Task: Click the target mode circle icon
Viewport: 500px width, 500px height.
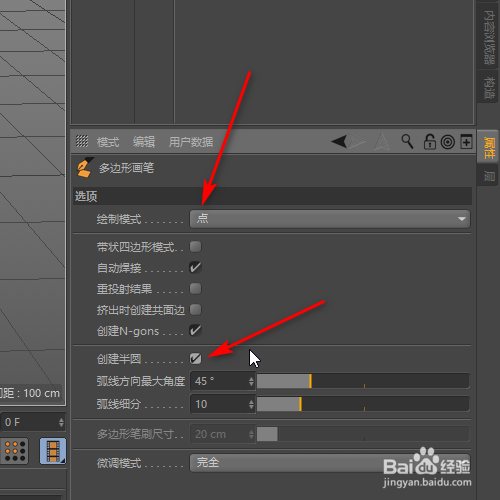Action: pos(448,142)
